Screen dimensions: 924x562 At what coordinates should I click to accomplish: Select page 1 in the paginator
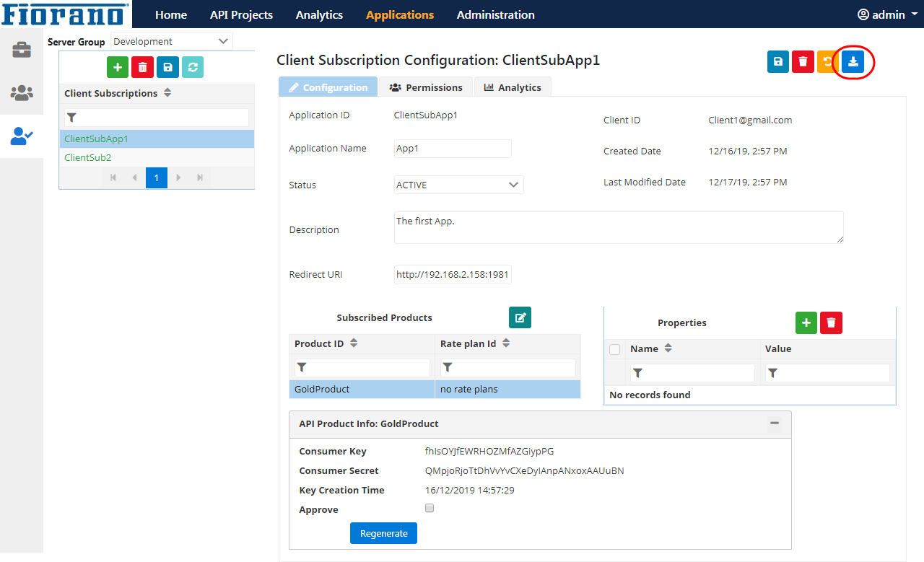[157, 177]
